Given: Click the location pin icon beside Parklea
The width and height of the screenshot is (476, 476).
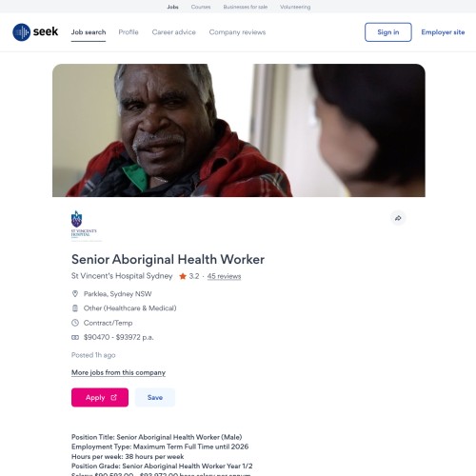Looking at the screenshot, I should point(75,294).
